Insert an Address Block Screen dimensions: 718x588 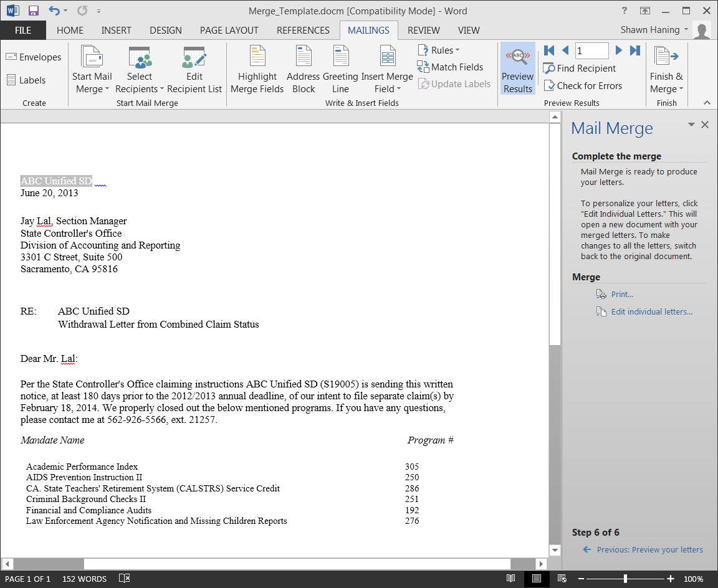303,70
